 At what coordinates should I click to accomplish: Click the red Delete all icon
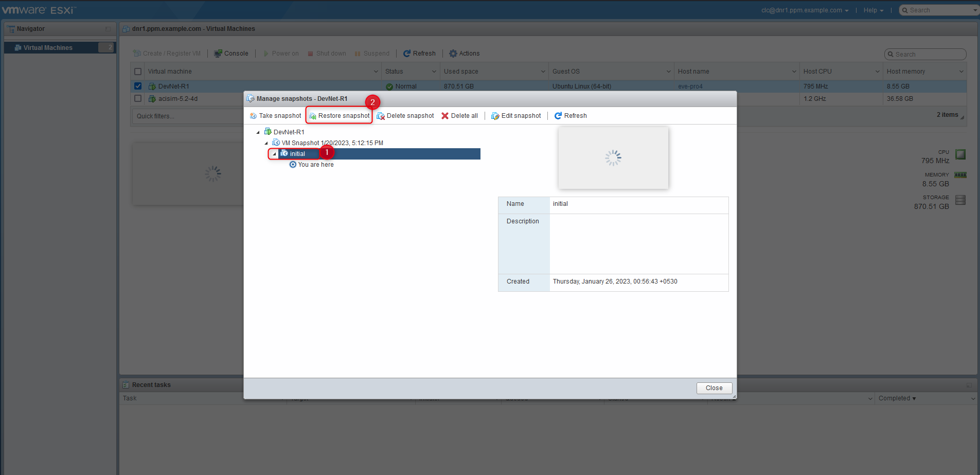tap(445, 116)
